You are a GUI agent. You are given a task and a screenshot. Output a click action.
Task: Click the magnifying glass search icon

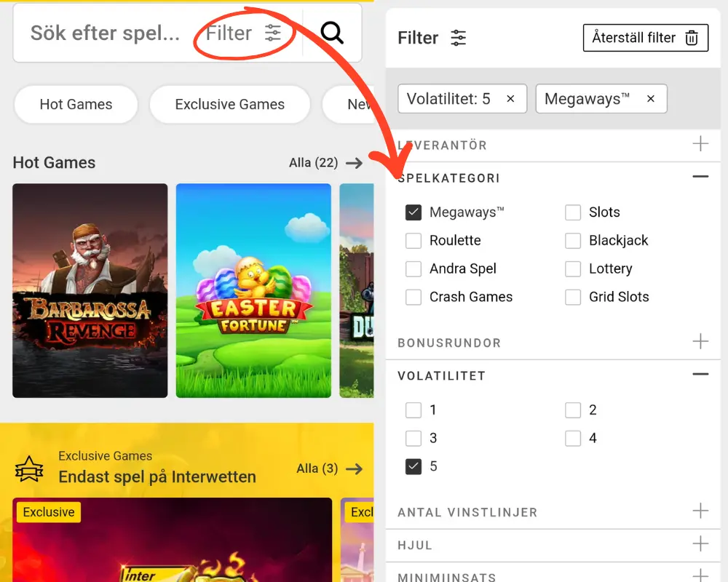[332, 33]
